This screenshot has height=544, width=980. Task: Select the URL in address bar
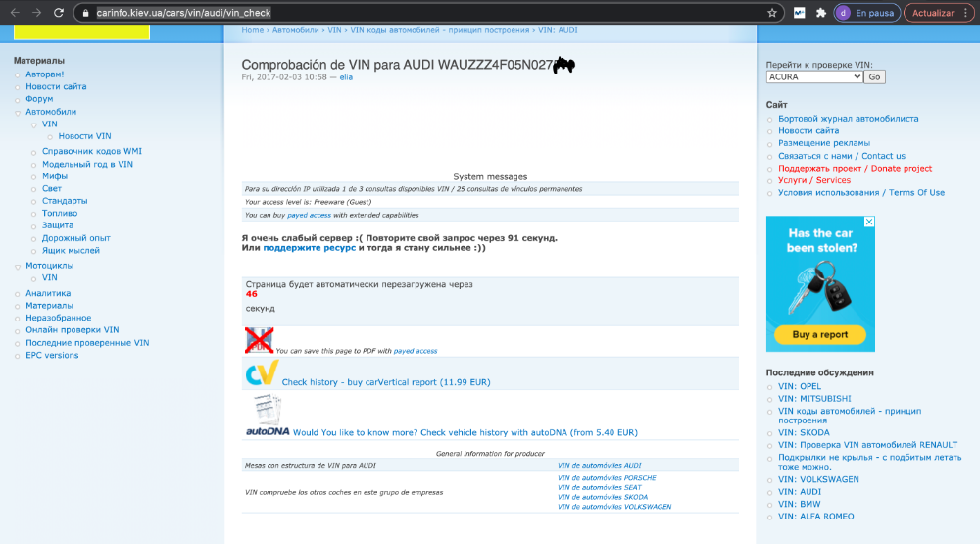(x=183, y=13)
